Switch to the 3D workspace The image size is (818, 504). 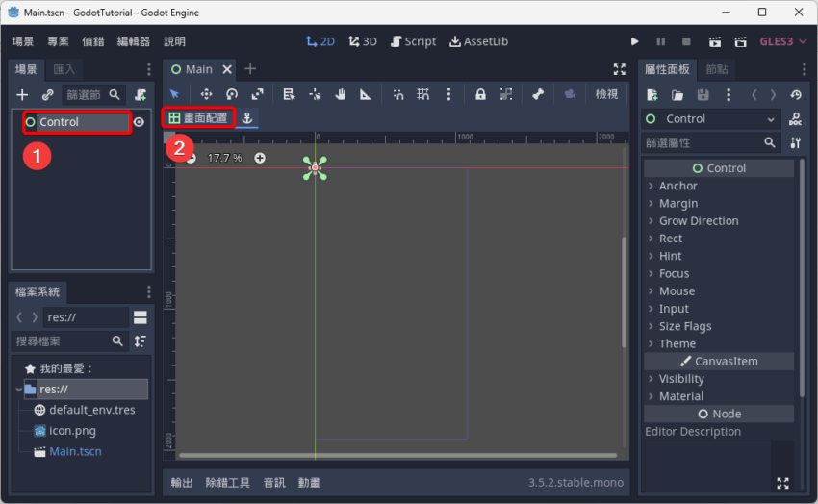click(363, 41)
